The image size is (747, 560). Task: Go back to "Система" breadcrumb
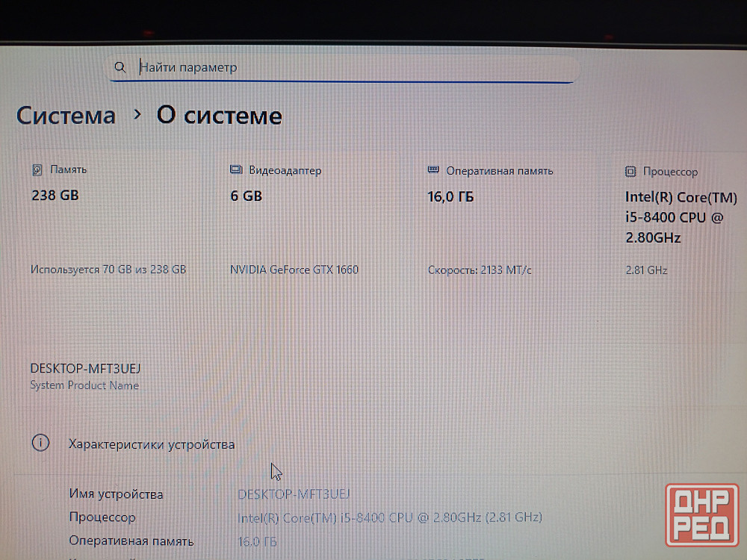coord(66,116)
